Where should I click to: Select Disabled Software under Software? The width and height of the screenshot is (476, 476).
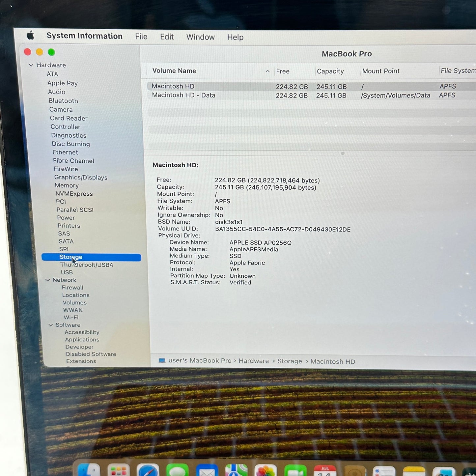point(91,354)
